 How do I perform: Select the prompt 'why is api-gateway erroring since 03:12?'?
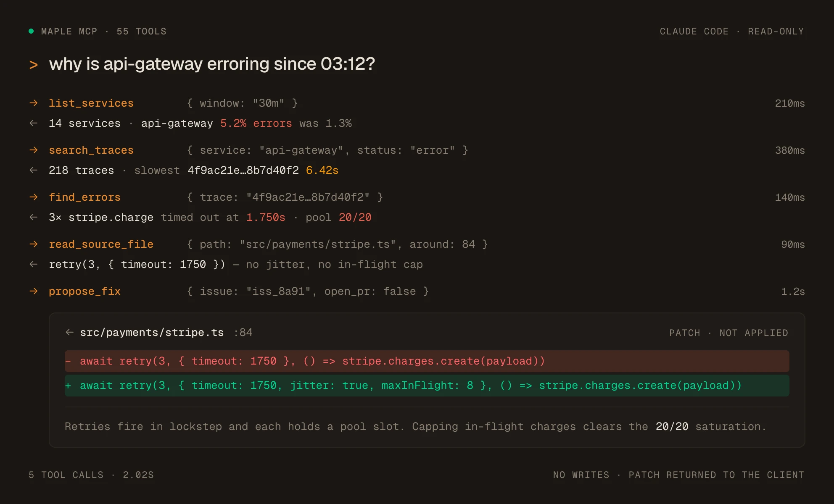212,64
